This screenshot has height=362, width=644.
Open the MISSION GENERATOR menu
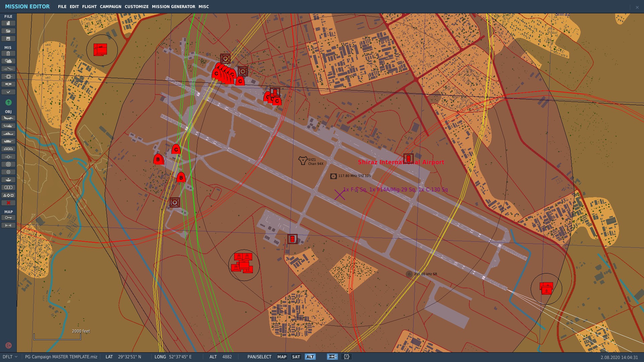click(173, 7)
